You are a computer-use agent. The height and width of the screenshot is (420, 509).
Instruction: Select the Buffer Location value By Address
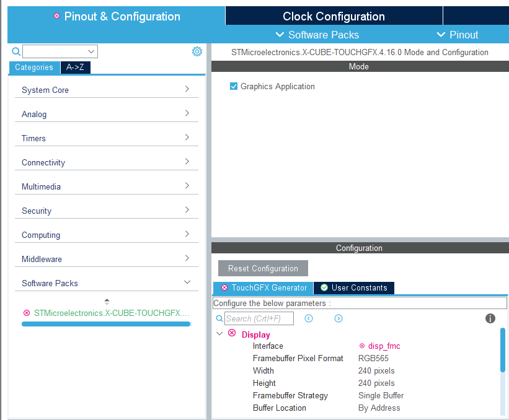click(379, 408)
